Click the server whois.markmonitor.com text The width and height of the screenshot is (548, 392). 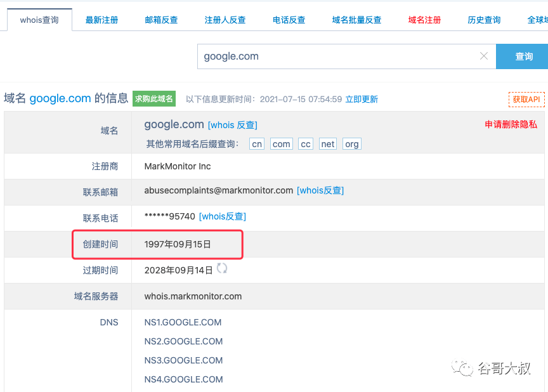pos(193,296)
